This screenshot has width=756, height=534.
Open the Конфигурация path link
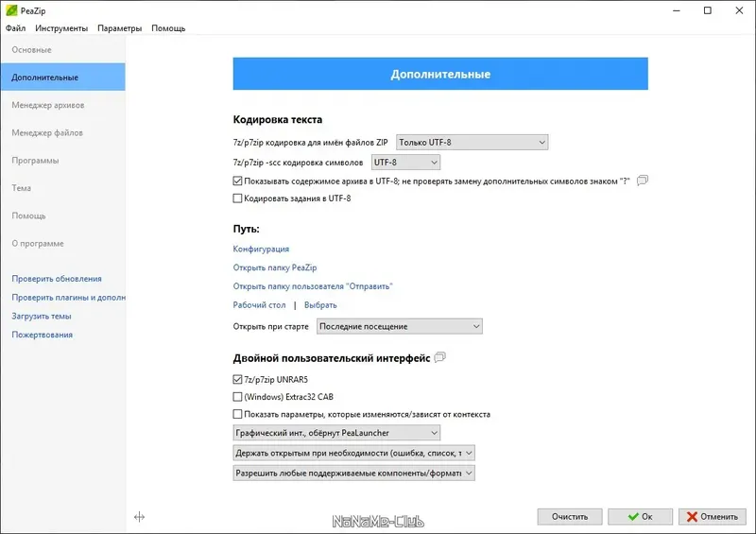(x=261, y=249)
